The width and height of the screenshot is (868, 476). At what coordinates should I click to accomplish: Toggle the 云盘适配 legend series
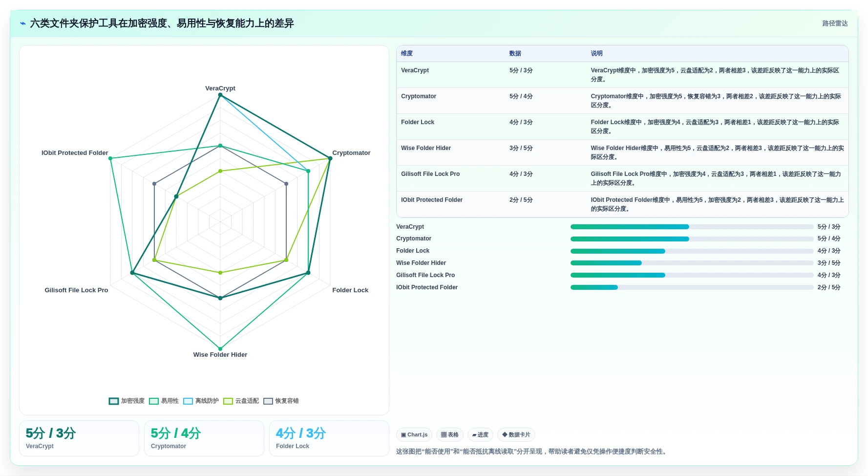tap(241, 401)
